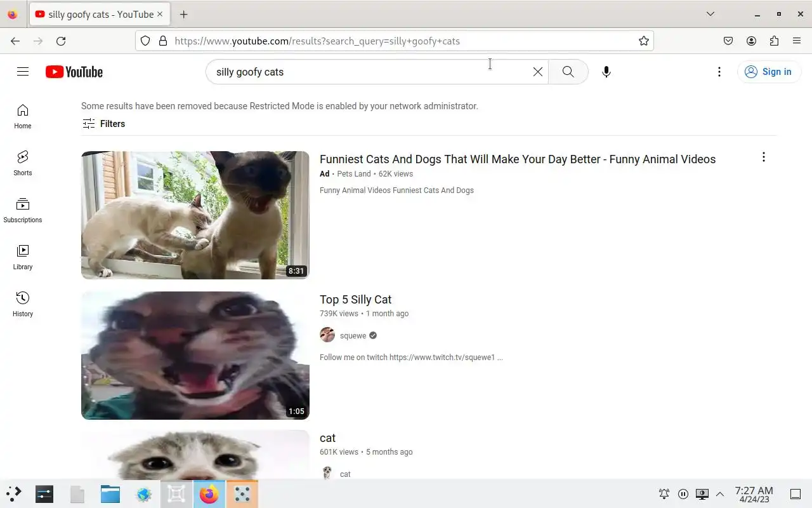Viewport: 812px width, 508px height.
Task: Open the Firefox View pinned icon
Action: point(13,14)
